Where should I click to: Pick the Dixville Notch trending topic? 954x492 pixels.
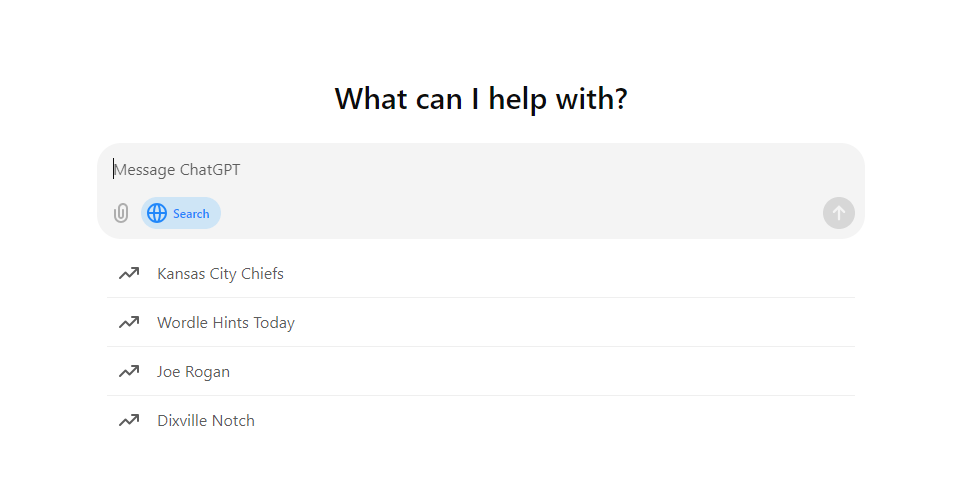coord(206,420)
